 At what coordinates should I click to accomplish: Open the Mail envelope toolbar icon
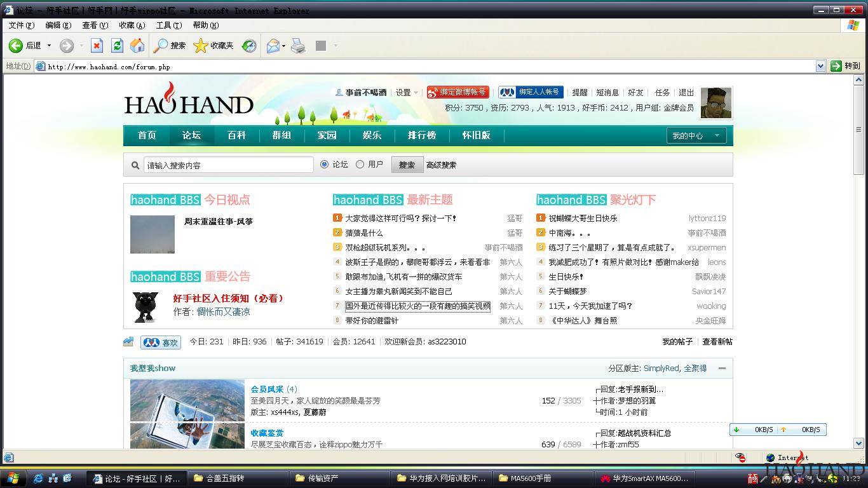click(x=273, y=46)
